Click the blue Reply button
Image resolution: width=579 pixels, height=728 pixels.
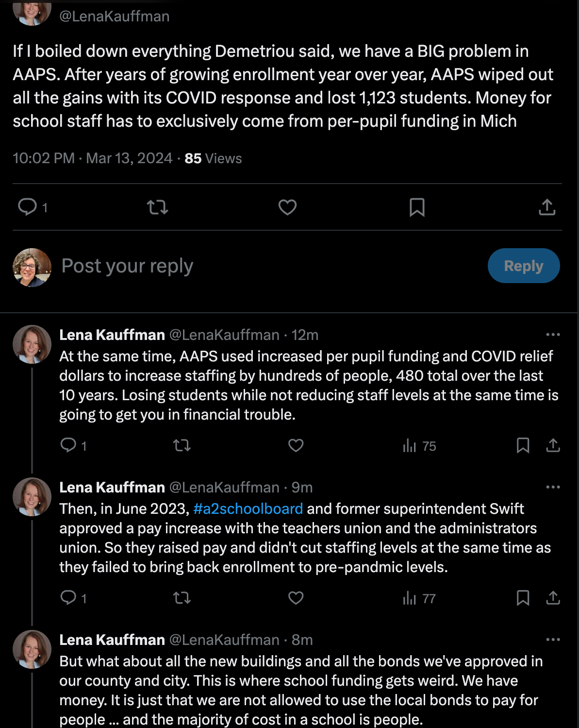click(523, 266)
